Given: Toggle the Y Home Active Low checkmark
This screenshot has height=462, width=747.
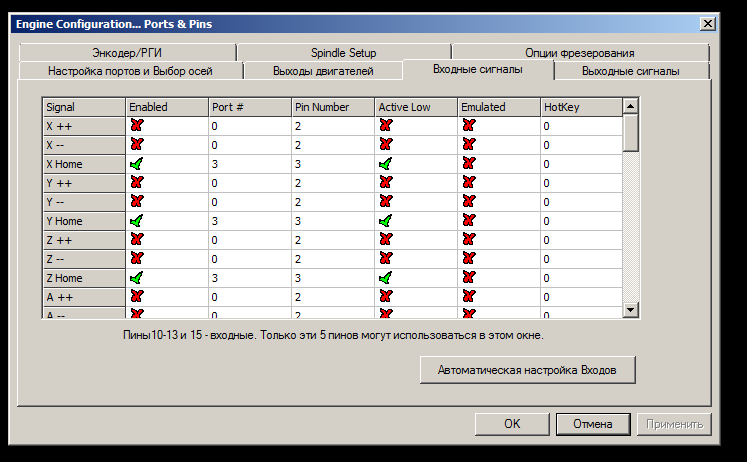Looking at the screenshot, I should click(386, 221).
